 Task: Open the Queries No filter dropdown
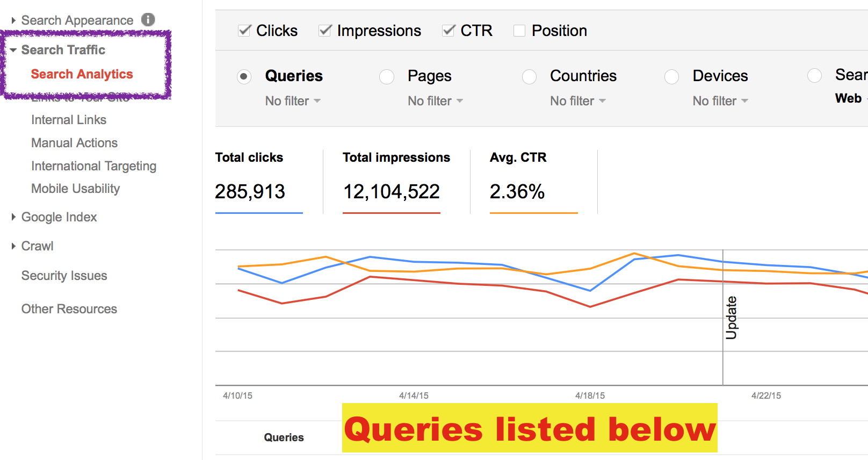pyautogui.click(x=293, y=101)
